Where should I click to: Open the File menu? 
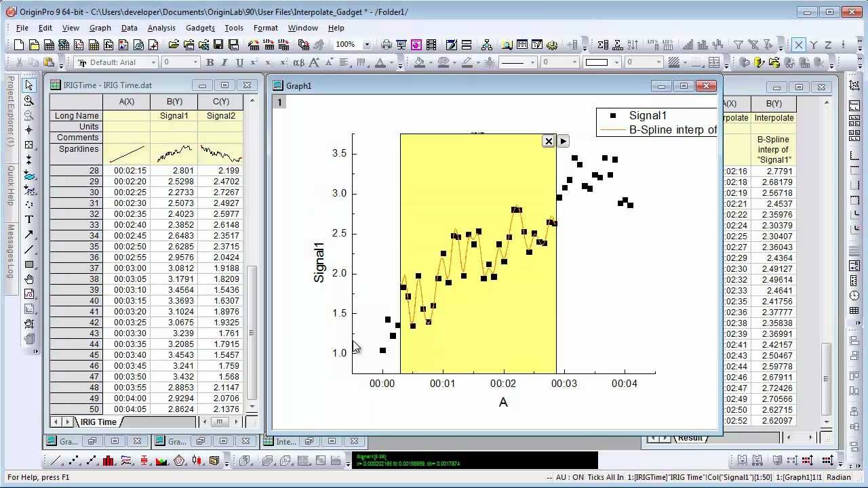[x=22, y=28]
